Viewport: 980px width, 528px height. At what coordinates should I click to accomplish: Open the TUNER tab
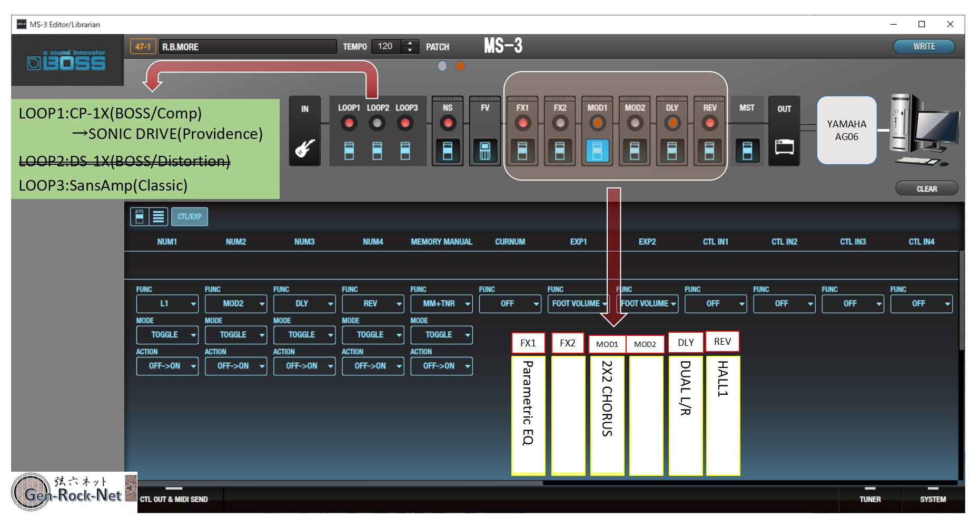coord(870,499)
